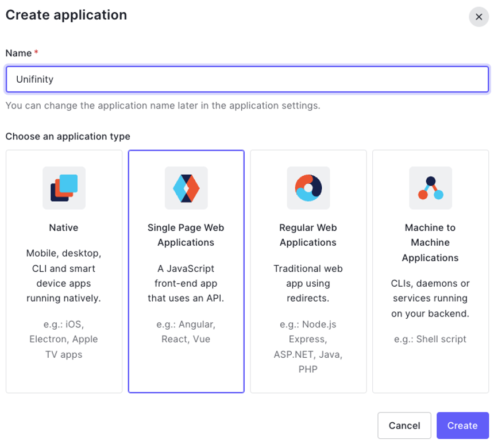
Task: Click the Create application dialog title
Action: coord(66,16)
